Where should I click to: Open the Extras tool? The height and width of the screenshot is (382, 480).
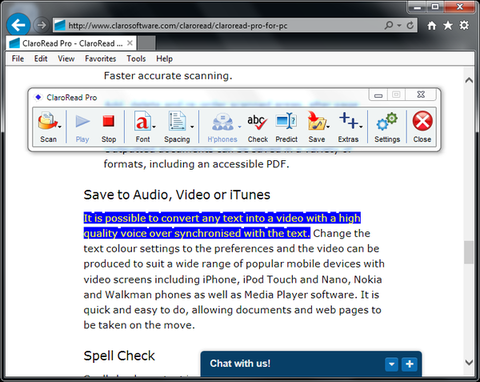coord(348,121)
